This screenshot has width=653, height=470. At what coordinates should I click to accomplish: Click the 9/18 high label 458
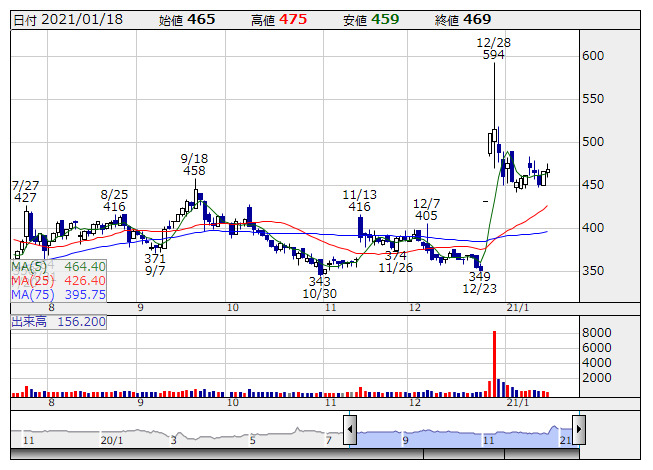tap(194, 171)
